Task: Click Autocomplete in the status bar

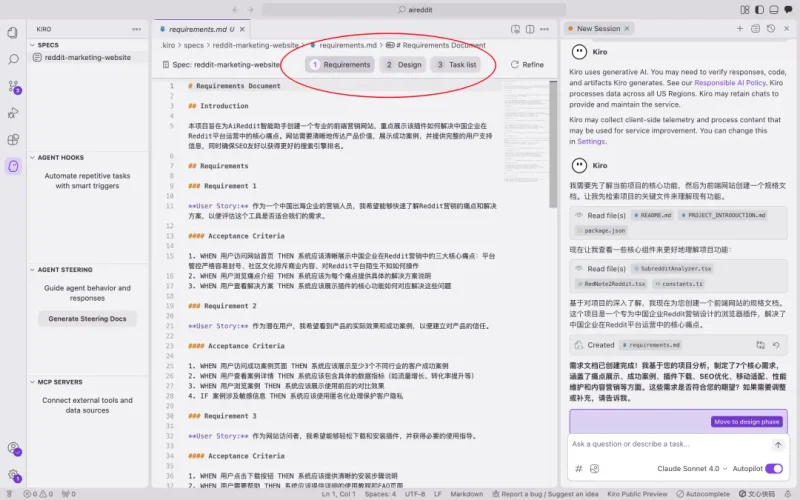Action: [x=704, y=494]
